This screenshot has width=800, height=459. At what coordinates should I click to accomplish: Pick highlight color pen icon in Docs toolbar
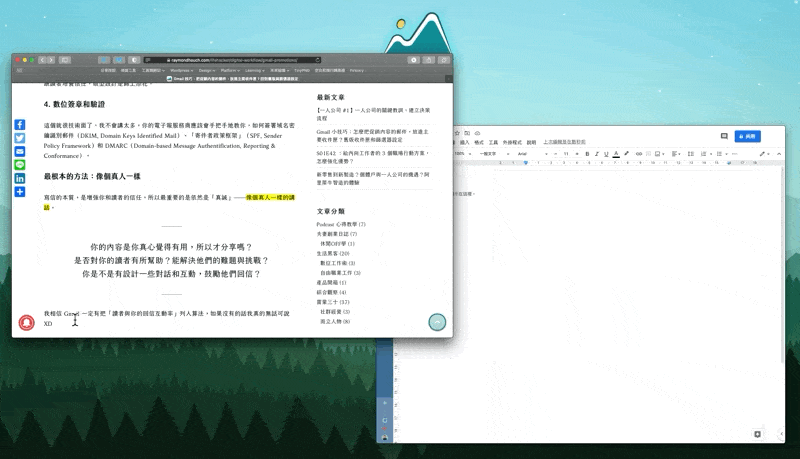click(627, 154)
